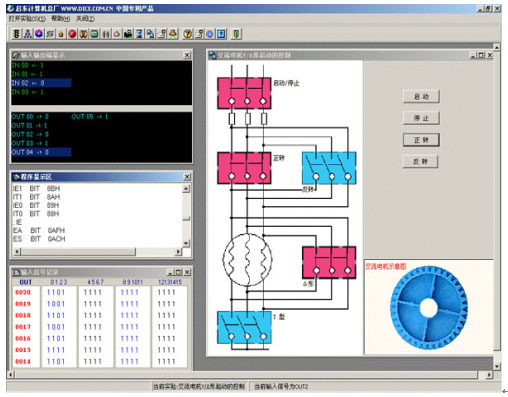Screen dimensions: 508x397
Task: Click the 启动 button
Action: tap(421, 97)
